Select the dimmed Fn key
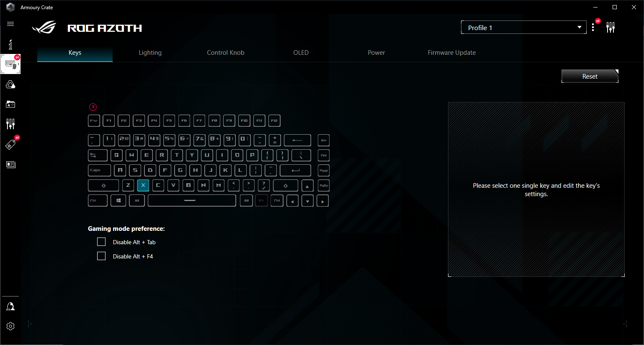644x345 pixels. coord(261,201)
